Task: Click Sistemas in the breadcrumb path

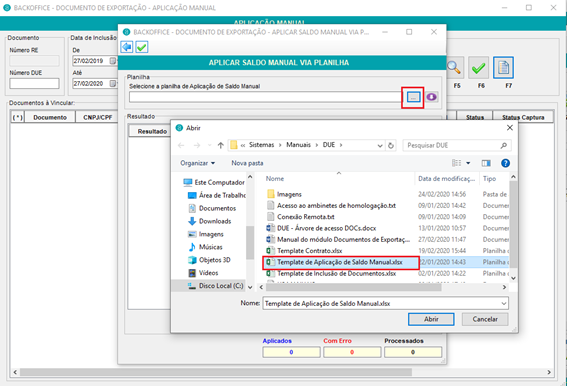Action: click(261, 145)
